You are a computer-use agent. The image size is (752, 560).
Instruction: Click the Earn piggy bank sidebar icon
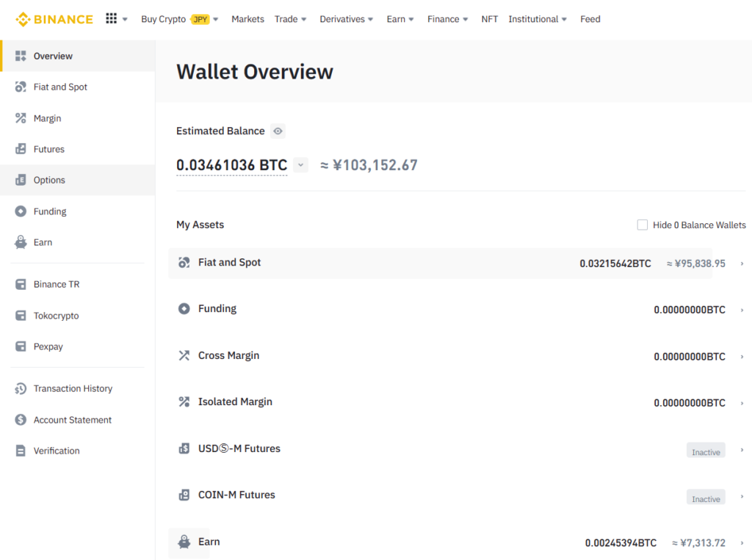tap(21, 242)
